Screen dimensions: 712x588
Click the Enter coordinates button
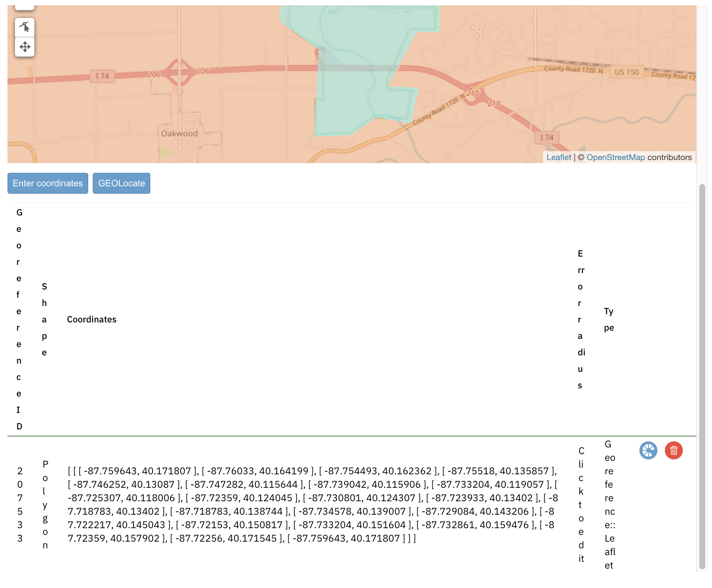(47, 183)
